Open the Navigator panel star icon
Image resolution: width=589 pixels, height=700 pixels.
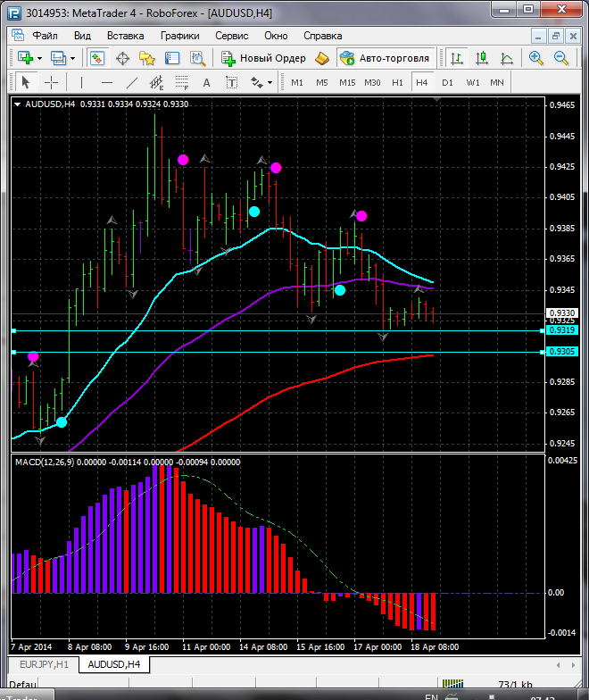147,58
